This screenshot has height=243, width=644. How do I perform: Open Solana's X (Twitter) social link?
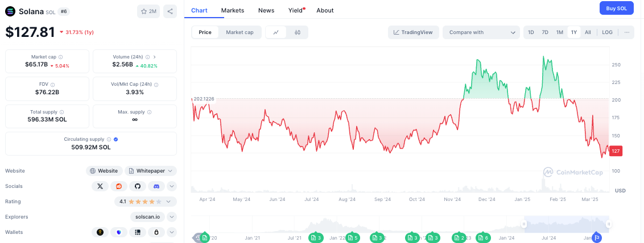(100, 186)
